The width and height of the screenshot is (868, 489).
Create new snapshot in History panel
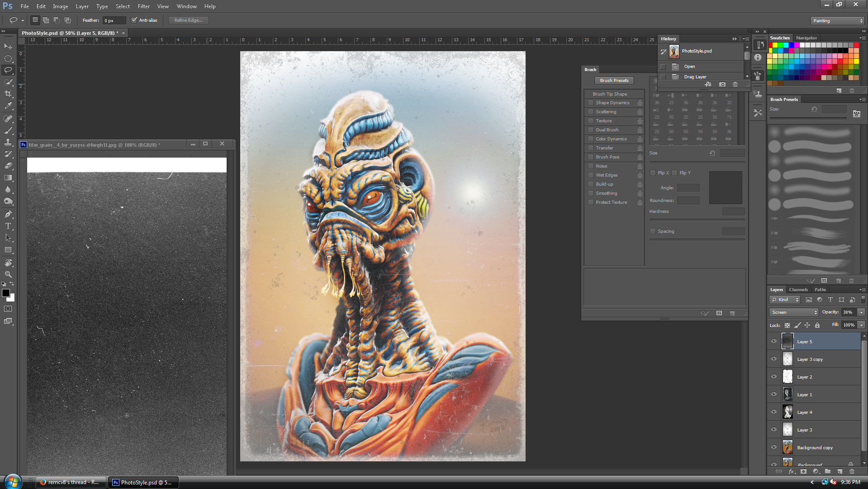click(722, 84)
